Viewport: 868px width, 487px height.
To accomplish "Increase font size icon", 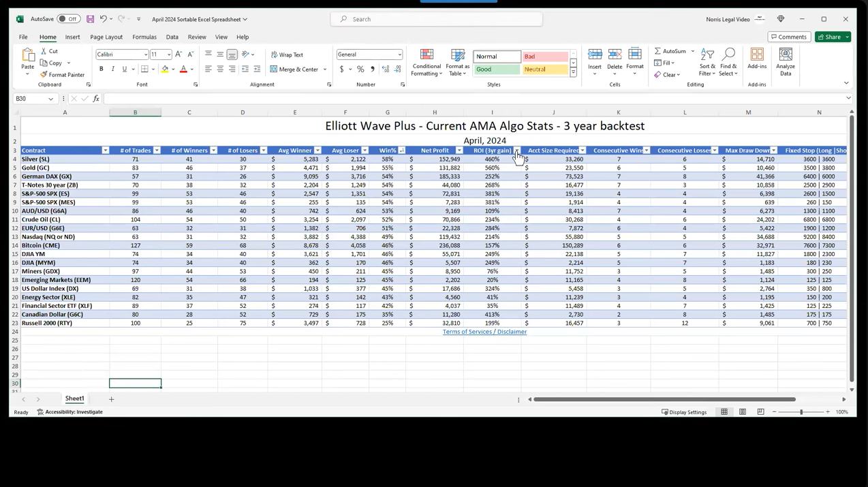I will coord(179,54).
